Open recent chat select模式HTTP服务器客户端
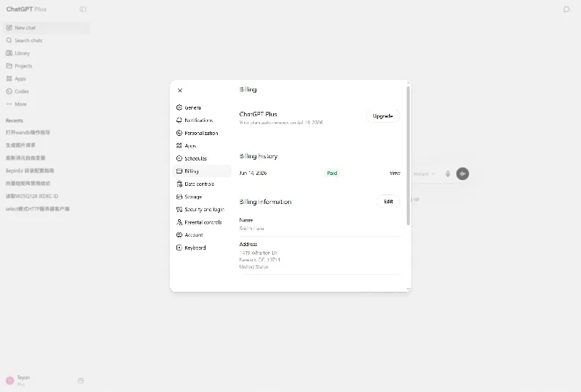 pos(46,209)
